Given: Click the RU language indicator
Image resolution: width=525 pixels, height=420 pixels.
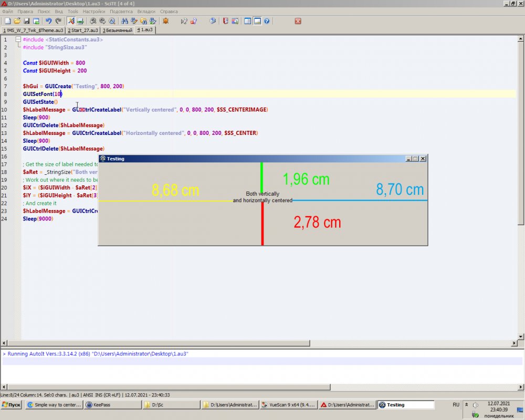Looking at the screenshot, I should coord(456,405).
